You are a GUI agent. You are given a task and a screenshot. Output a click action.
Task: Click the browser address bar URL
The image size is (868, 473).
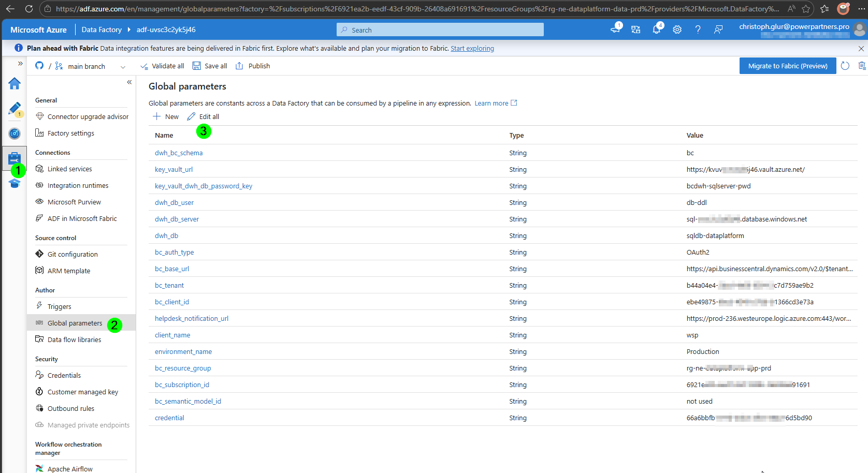coord(417,9)
